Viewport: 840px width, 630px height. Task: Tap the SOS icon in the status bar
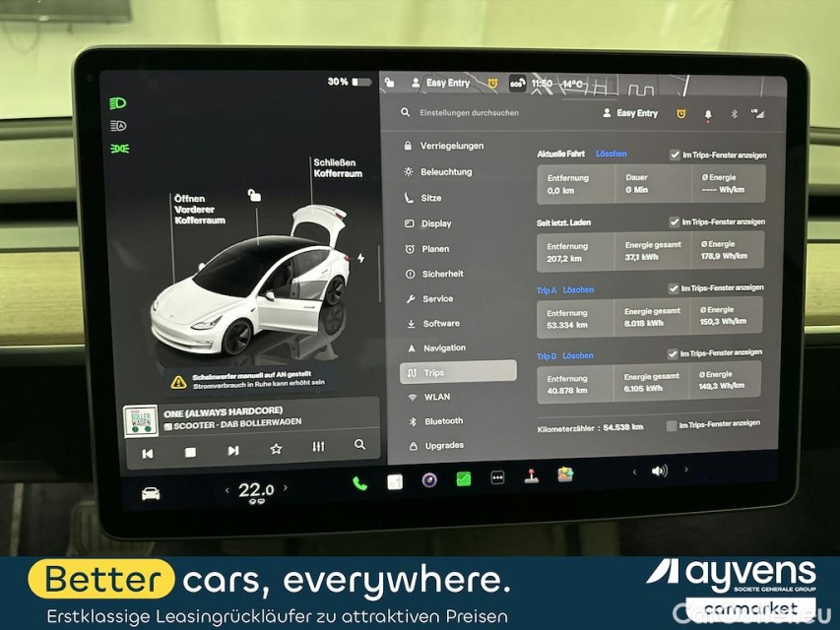(x=516, y=84)
